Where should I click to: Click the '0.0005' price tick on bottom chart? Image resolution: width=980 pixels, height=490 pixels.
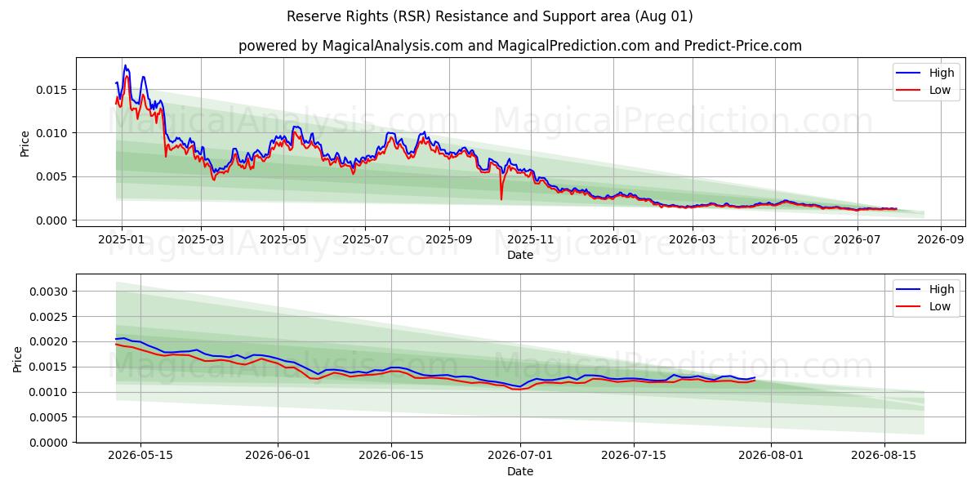point(51,417)
